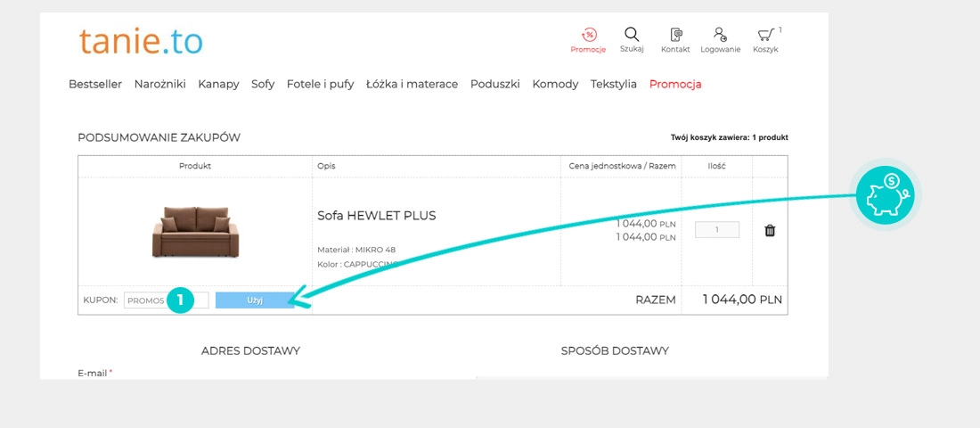Open the Sofy category
Screen dimensions: 980x428
263,84
